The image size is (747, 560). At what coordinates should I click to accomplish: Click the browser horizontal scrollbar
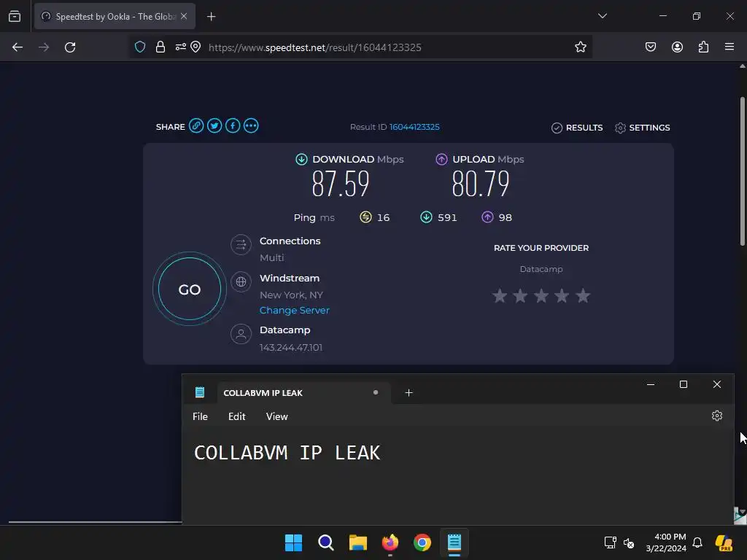[x=96, y=522]
